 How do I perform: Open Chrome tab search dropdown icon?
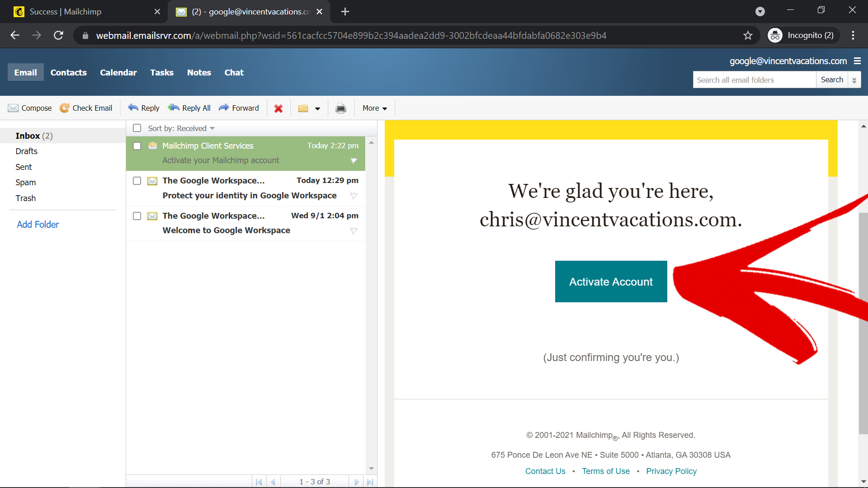760,12
